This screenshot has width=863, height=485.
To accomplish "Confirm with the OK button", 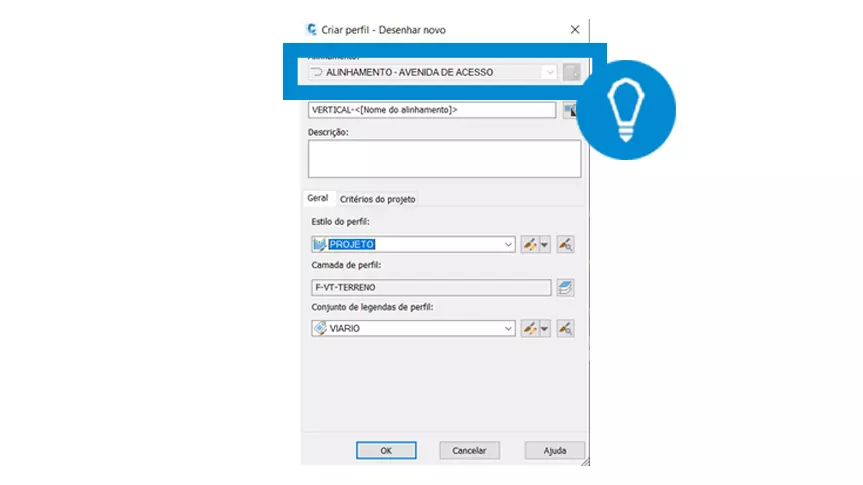I will [x=386, y=450].
